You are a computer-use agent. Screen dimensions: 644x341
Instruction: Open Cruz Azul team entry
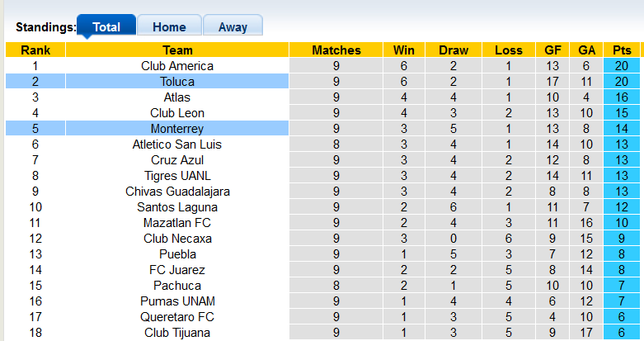pos(177,160)
